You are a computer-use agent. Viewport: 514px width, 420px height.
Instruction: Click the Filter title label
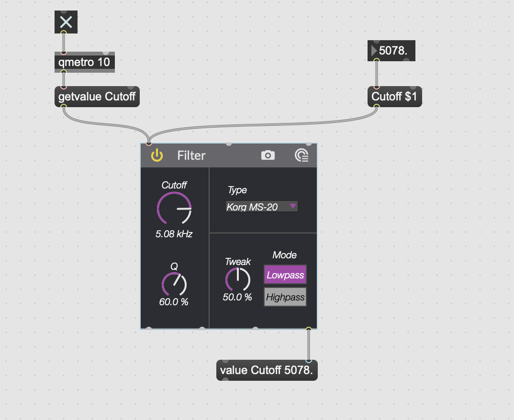(x=191, y=155)
